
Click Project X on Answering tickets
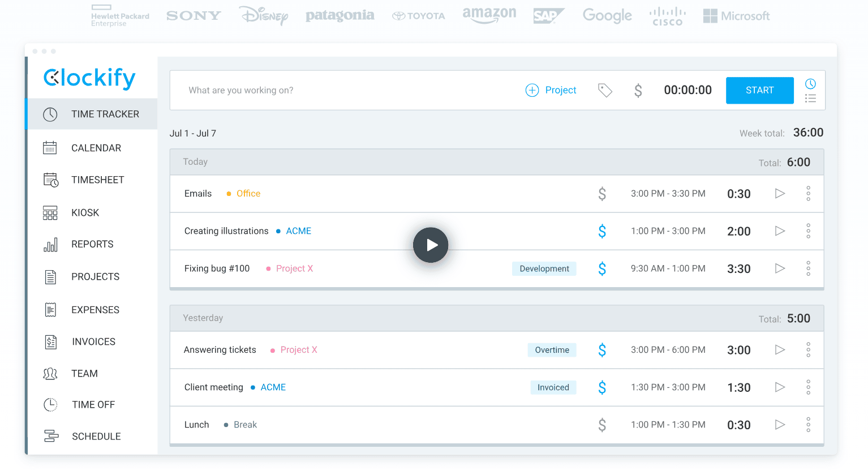299,350
